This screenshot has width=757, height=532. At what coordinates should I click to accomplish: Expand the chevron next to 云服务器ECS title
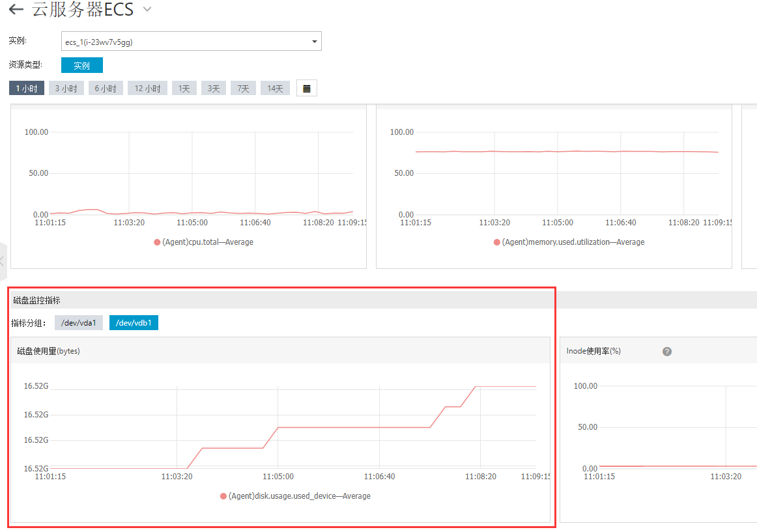click(x=147, y=10)
